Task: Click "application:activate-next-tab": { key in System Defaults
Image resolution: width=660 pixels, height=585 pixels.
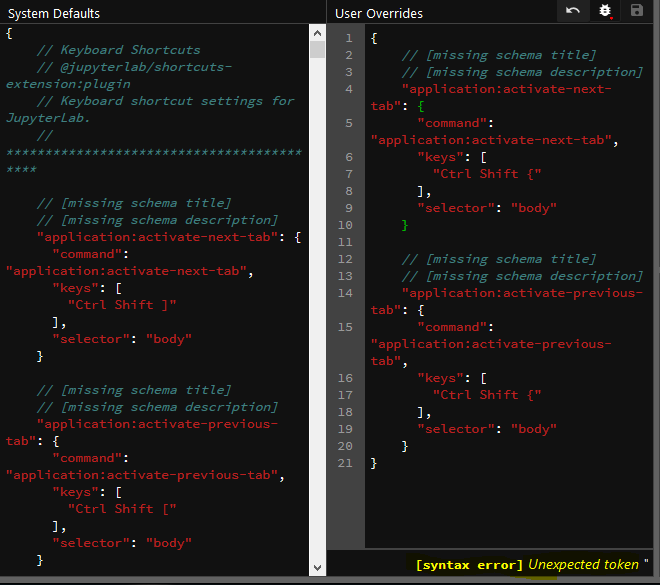Action: (x=169, y=237)
